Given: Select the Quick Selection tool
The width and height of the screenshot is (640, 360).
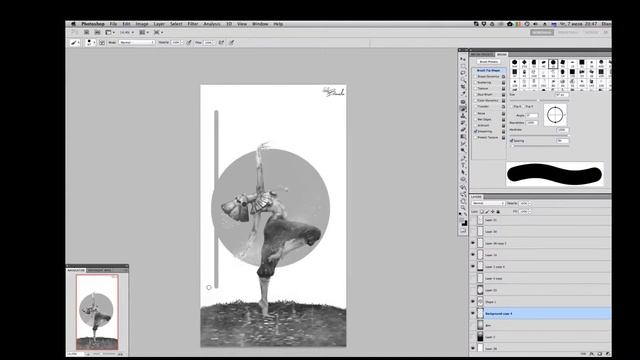Looking at the screenshot, I should 463,80.
